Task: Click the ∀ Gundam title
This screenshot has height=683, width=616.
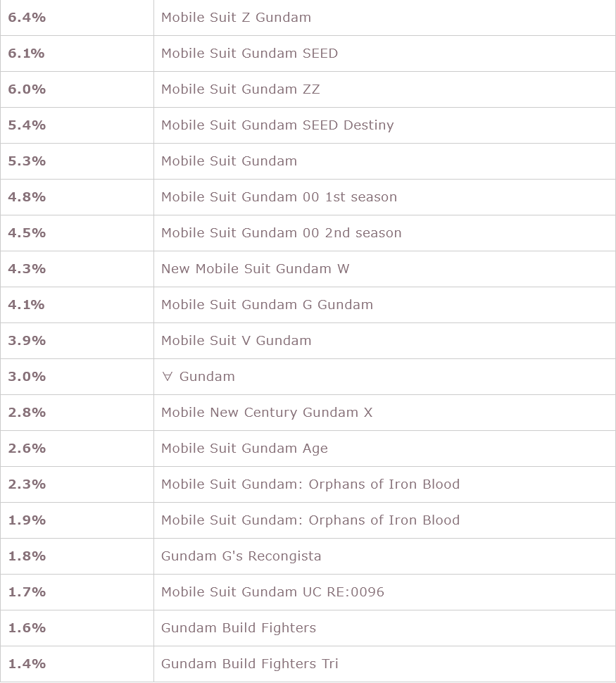Action: coord(199,376)
